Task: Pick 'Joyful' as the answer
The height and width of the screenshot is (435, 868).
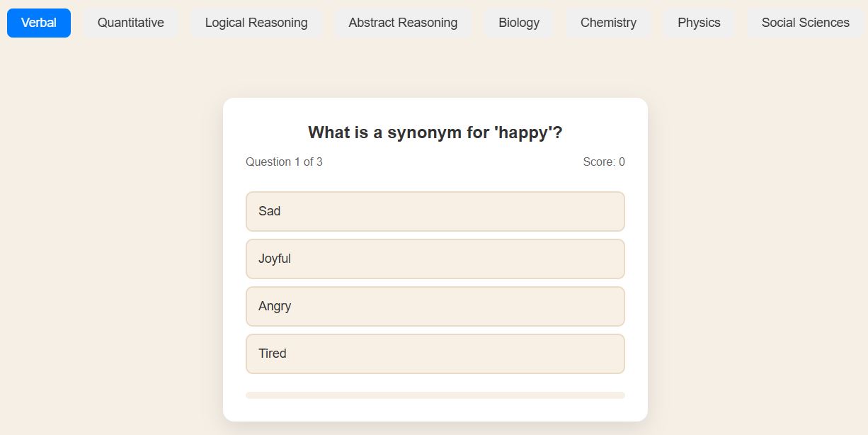Action: tap(435, 259)
